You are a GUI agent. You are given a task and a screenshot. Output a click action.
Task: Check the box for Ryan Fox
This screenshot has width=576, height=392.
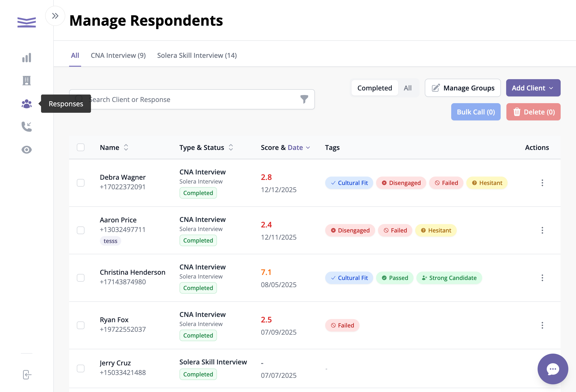(81, 325)
